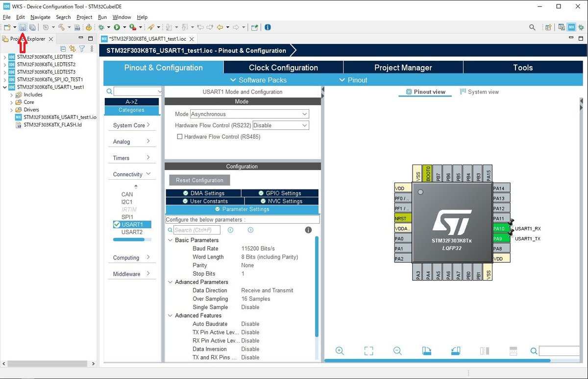
Task: Click the horizontal split view icon under pinout
Action: point(514,351)
